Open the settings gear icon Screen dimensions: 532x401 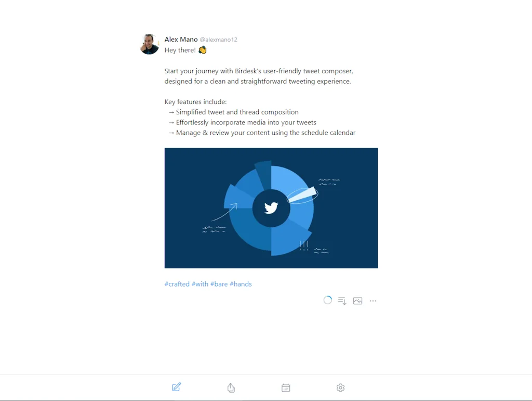(x=340, y=387)
